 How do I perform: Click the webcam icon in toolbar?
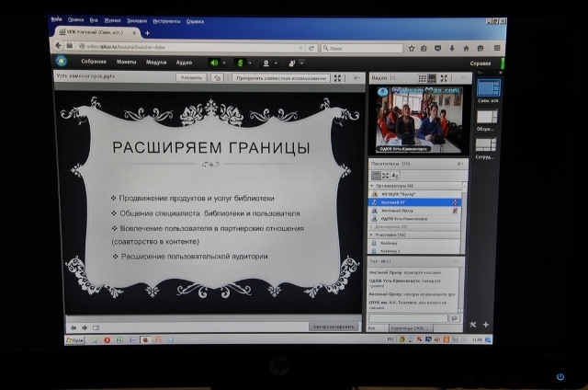tap(267, 63)
